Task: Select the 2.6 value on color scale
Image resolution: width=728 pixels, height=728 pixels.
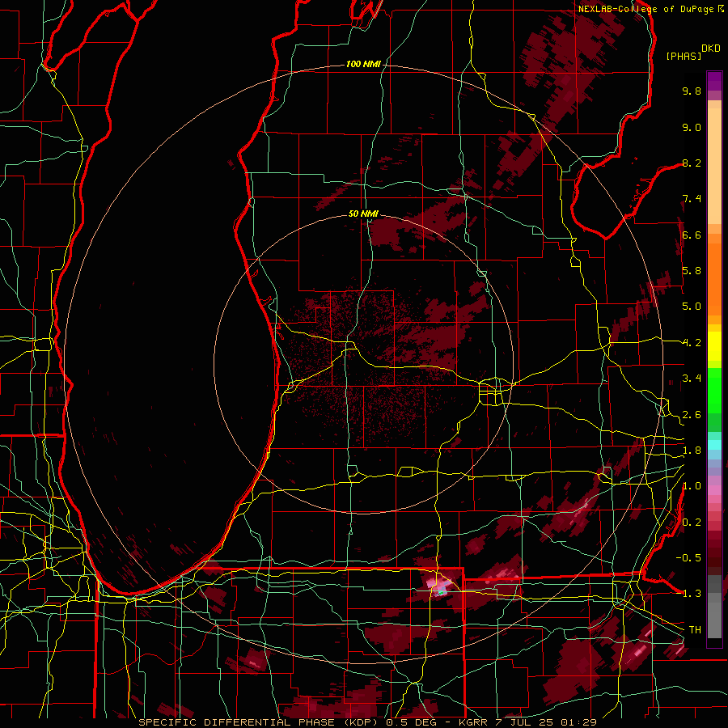Action: (x=692, y=415)
